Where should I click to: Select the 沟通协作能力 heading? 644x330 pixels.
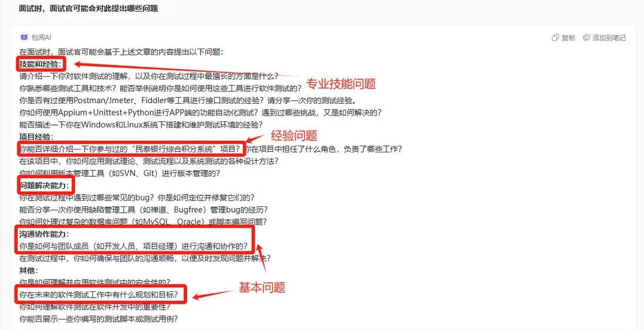tap(43, 234)
